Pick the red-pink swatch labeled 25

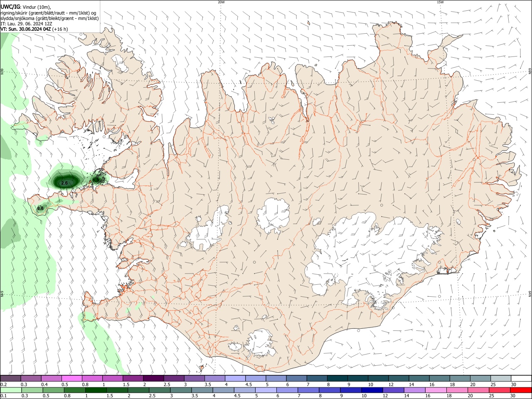click(500, 390)
